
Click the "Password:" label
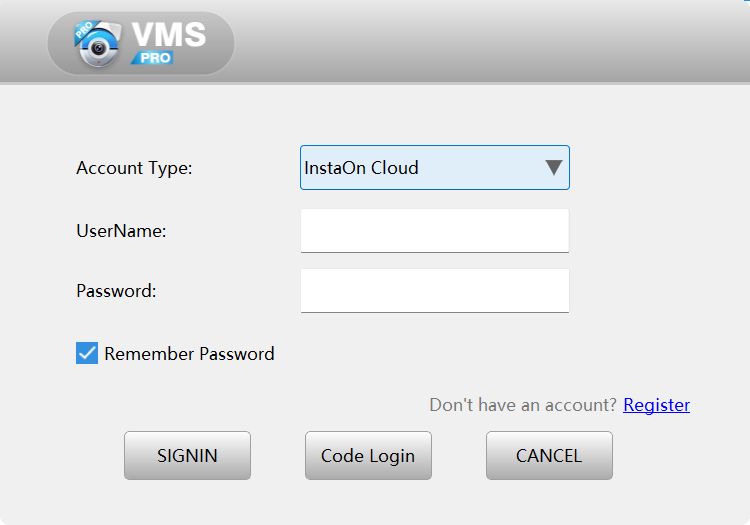116,292
